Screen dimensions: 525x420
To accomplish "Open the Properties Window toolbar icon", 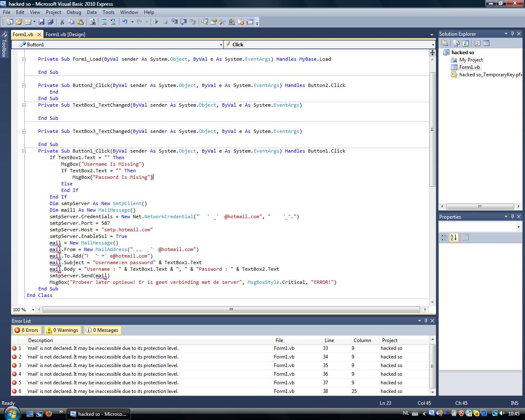I will pyautogui.click(x=213, y=22).
